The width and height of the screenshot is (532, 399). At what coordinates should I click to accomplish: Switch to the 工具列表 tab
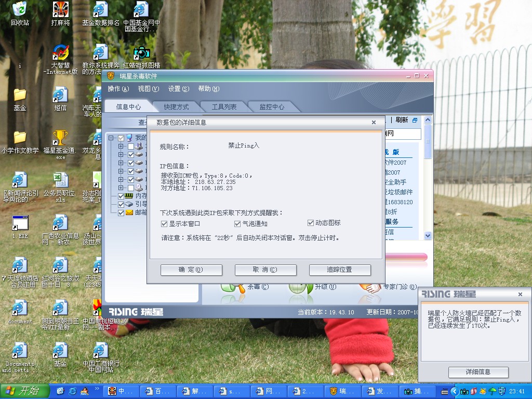[x=224, y=107]
